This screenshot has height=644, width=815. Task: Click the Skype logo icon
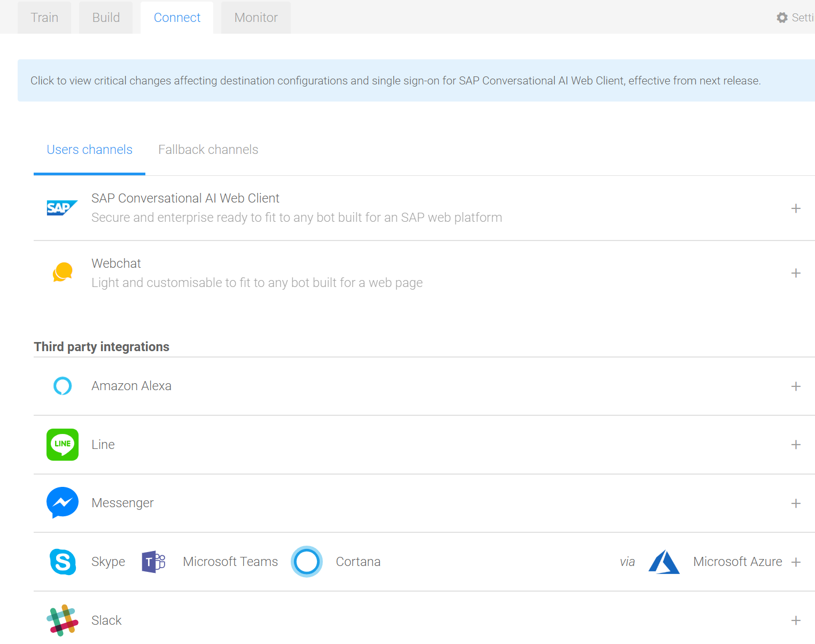63,562
